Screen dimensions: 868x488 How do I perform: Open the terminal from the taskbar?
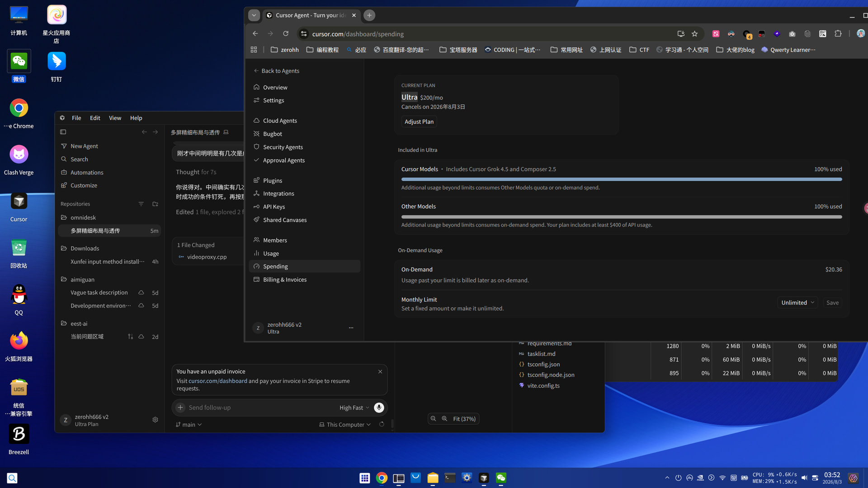450,478
